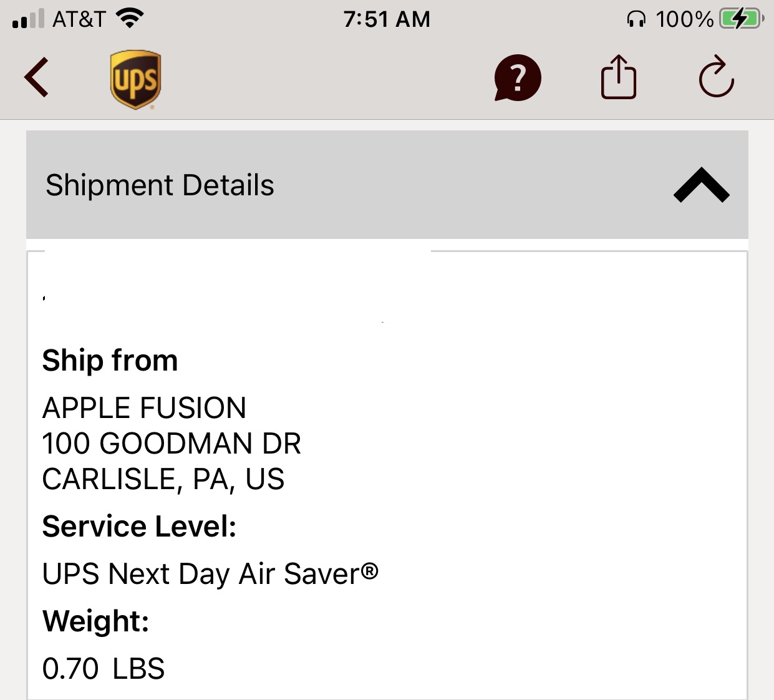Tap the Ship from heading
This screenshot has width=774, height=700.
(x=110, y=361)
